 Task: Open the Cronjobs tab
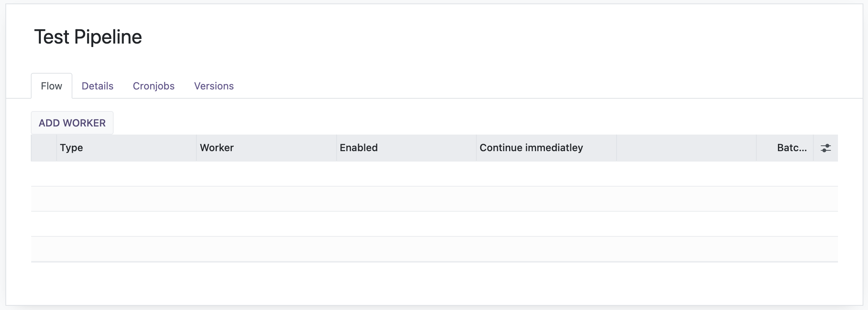[x=154, y=86]
